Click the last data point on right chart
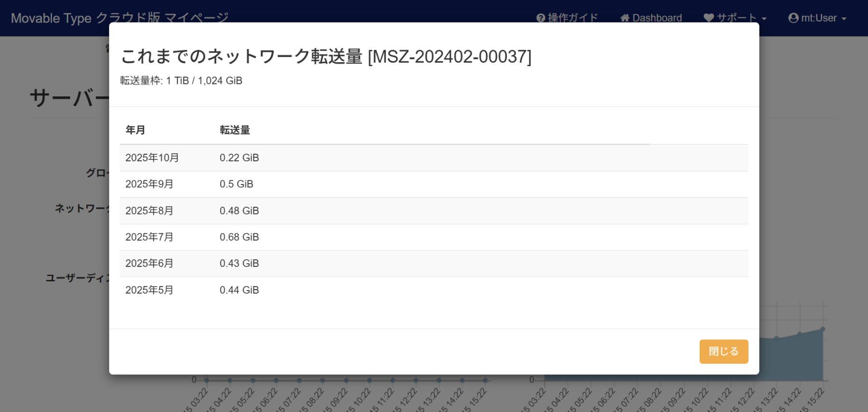This screenshot has width=868, height=412. pos(823,329)
